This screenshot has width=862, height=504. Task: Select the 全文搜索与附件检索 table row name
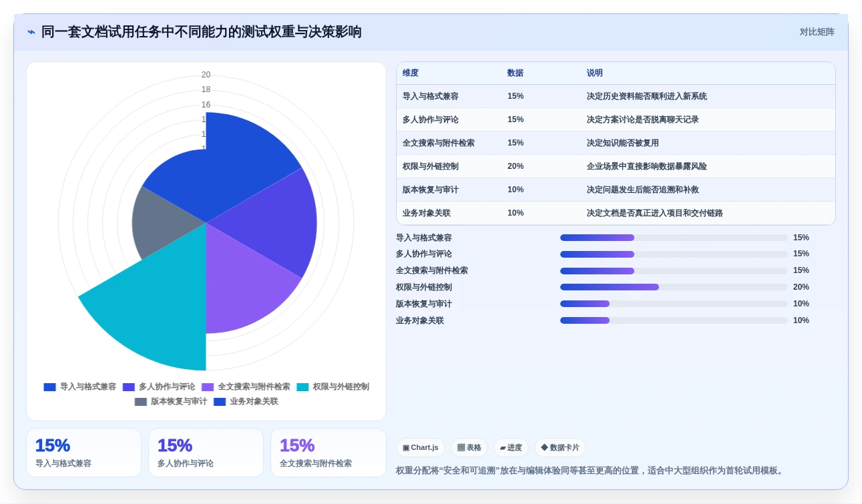point(439,143)
